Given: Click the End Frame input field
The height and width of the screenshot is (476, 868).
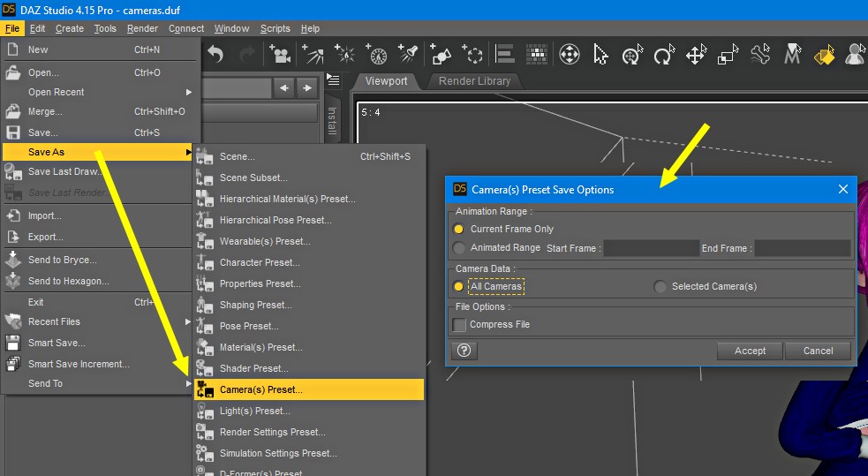Looking at the screenshot, I should [x=803, y=248].
